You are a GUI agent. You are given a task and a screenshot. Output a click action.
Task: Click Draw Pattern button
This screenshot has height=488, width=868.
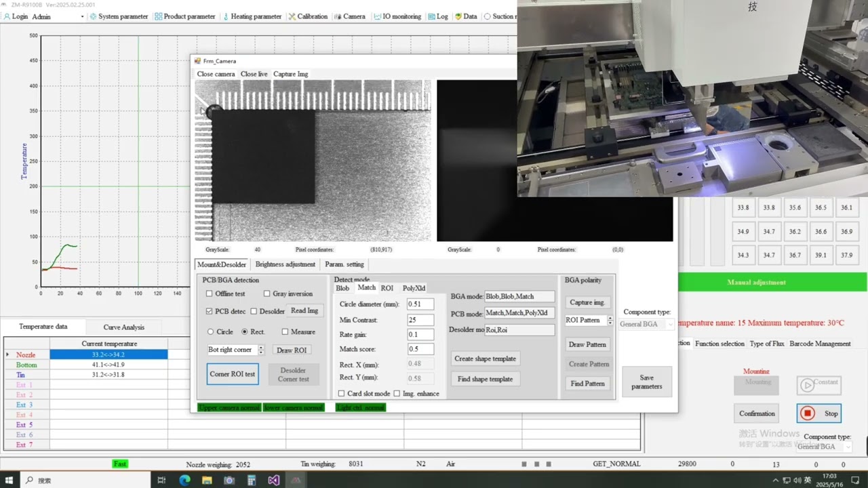pyautogui.click(x=587, y=344)
